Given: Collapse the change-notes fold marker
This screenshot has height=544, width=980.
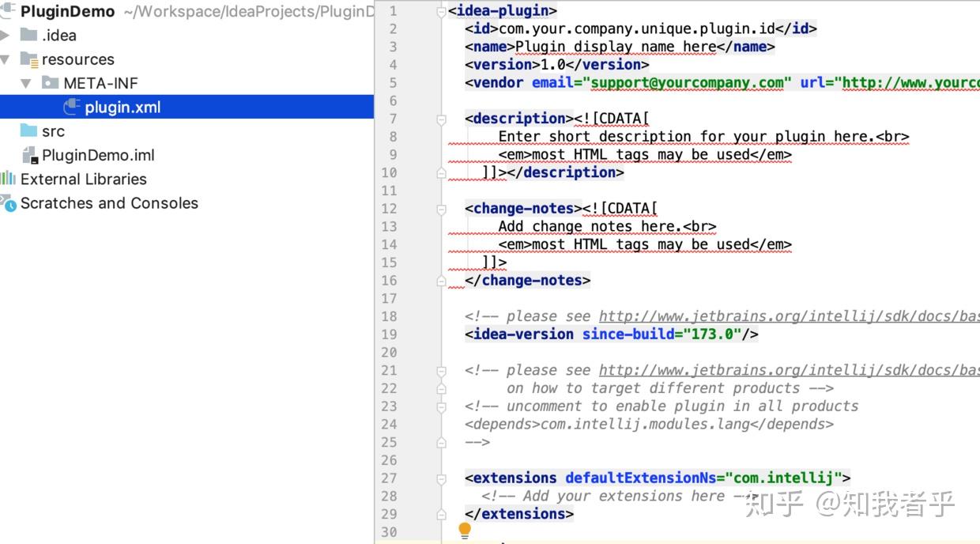Looking at the screenshot, I should pyautogui.click(x=441, y=208).
